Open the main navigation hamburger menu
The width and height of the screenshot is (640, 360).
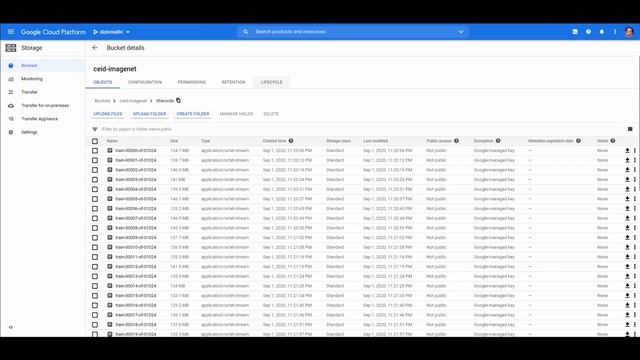coord(11,31)
